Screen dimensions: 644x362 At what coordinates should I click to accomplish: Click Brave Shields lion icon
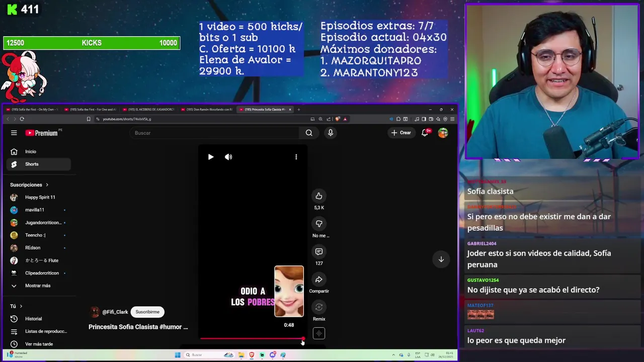pyautogui.click(x=338, y=119)
